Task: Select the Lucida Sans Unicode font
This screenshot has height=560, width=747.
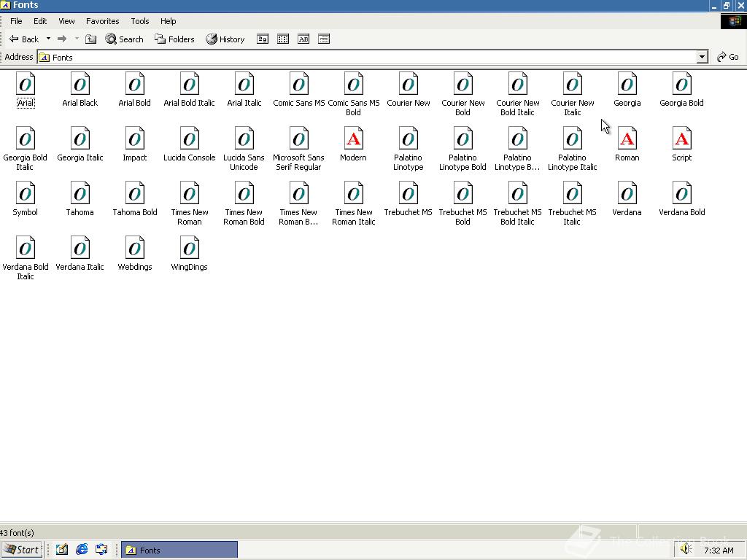Action: click(x=244, y=139)
